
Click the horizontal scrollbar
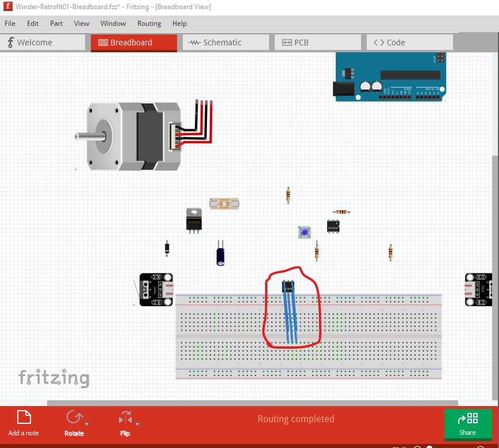[x=252, y=403]
